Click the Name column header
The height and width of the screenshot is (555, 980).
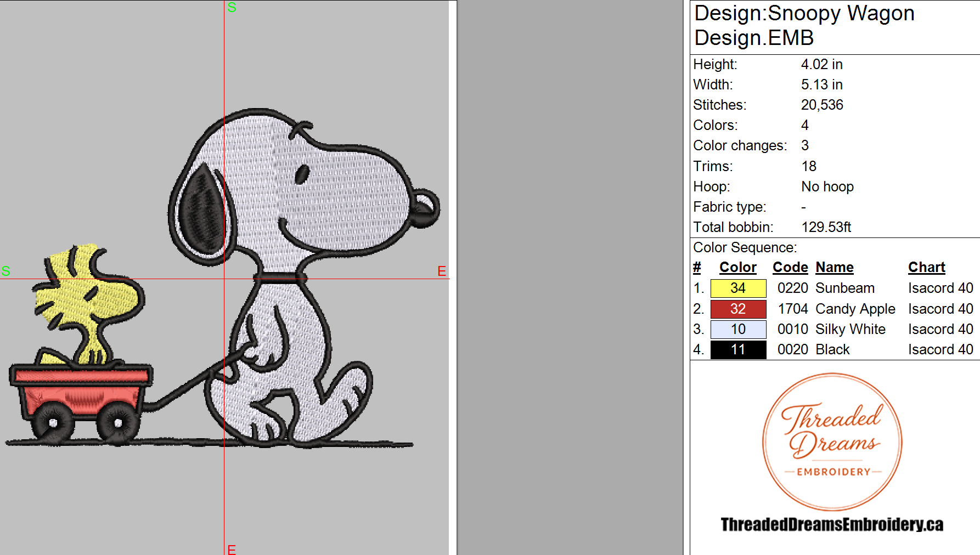835,268
